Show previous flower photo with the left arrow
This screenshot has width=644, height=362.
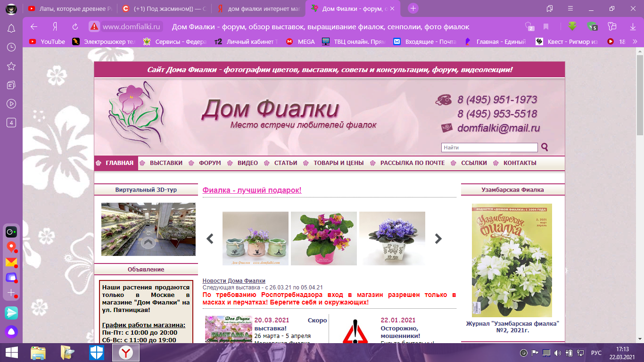click(210, 239)
